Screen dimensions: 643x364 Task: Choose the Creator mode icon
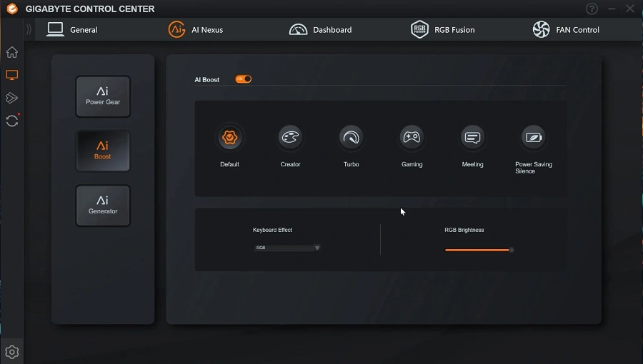[x=290, y=137]
